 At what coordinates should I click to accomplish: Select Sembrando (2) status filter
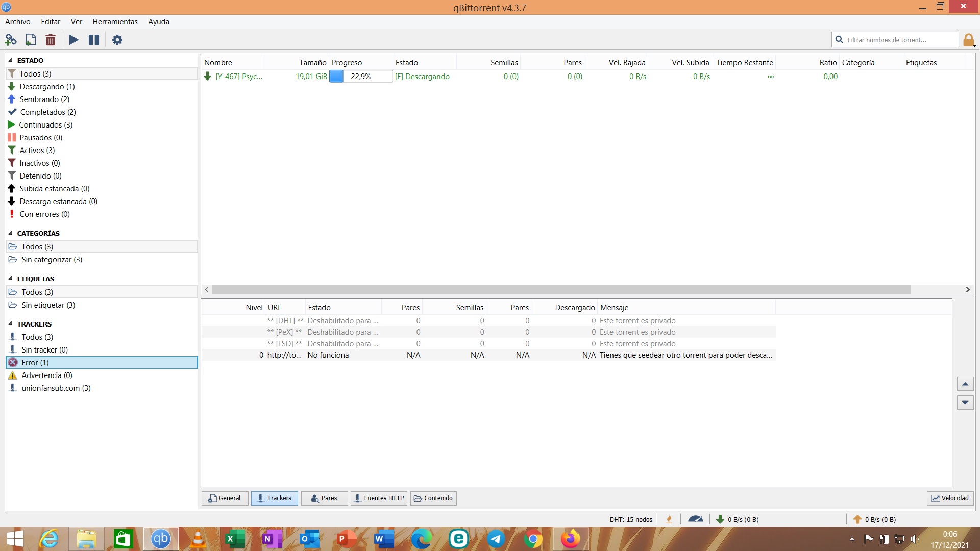point(102,99)
